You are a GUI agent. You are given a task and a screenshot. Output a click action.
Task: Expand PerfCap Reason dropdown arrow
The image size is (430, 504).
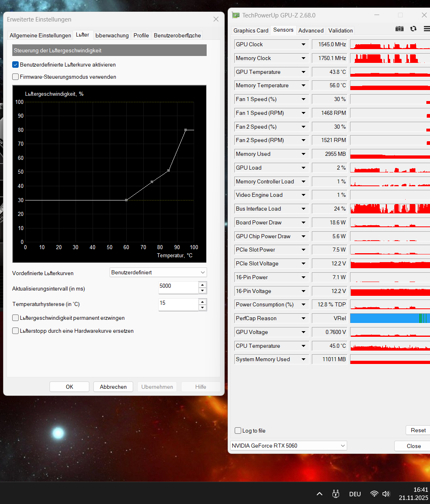click(x=303, y=318)
